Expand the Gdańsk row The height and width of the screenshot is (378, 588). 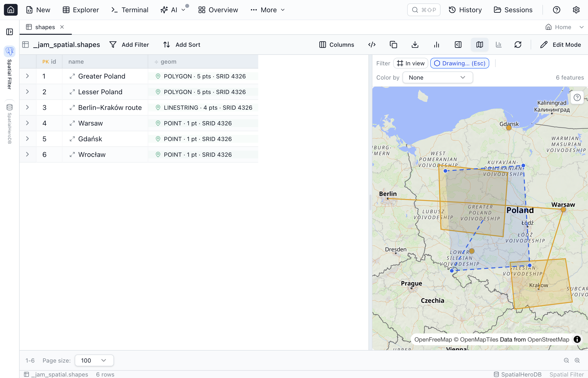[x=27, y=139]
